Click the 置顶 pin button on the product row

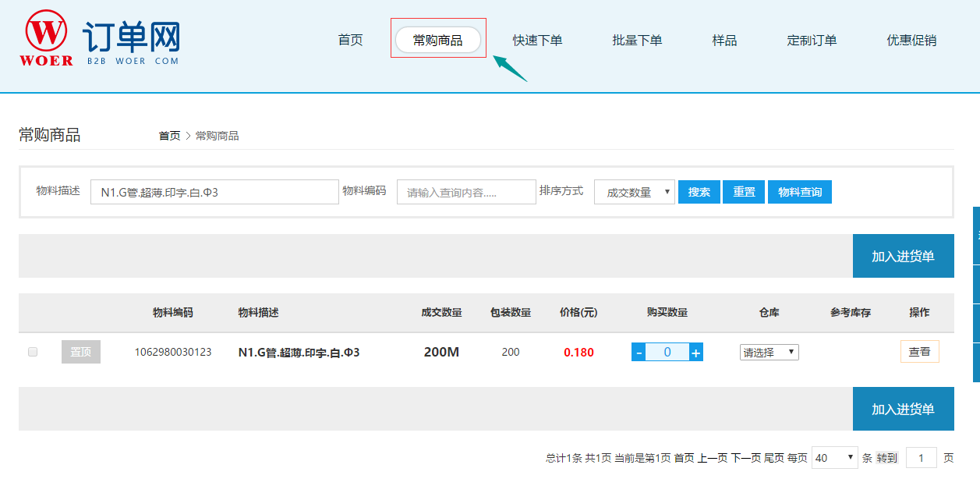click(80, 352)
